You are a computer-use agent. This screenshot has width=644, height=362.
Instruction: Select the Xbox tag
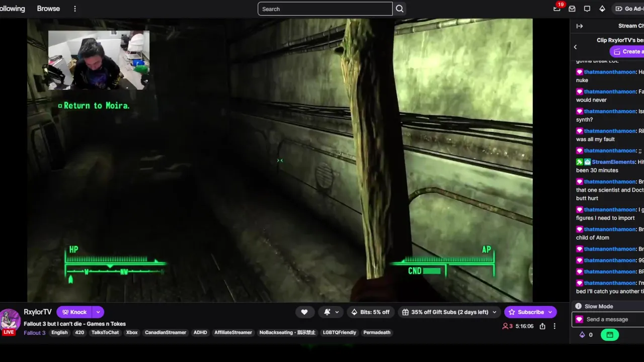pos(132,332)
